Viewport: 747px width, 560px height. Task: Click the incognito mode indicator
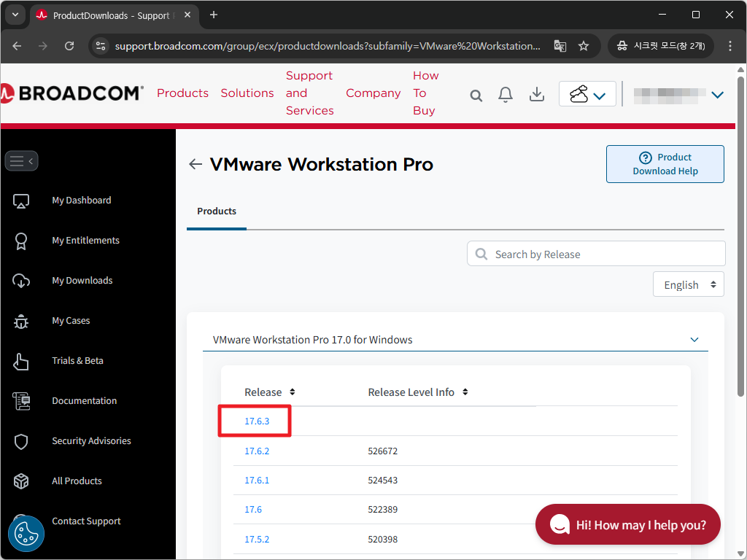click(x=661, y=46)
